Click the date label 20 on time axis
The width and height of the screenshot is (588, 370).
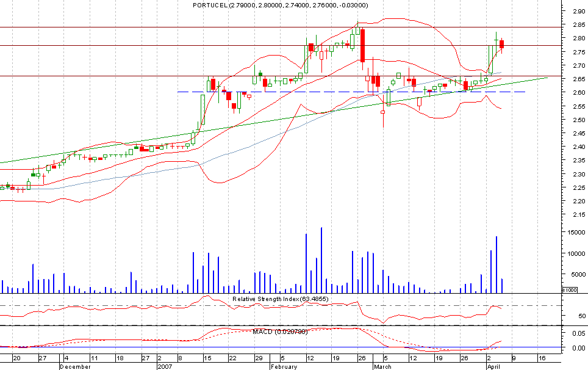16,358
